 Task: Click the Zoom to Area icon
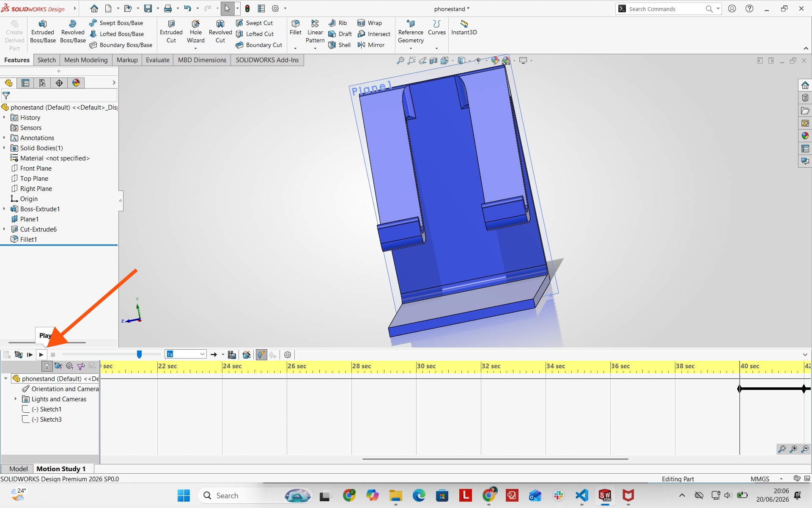click(411, 61)
